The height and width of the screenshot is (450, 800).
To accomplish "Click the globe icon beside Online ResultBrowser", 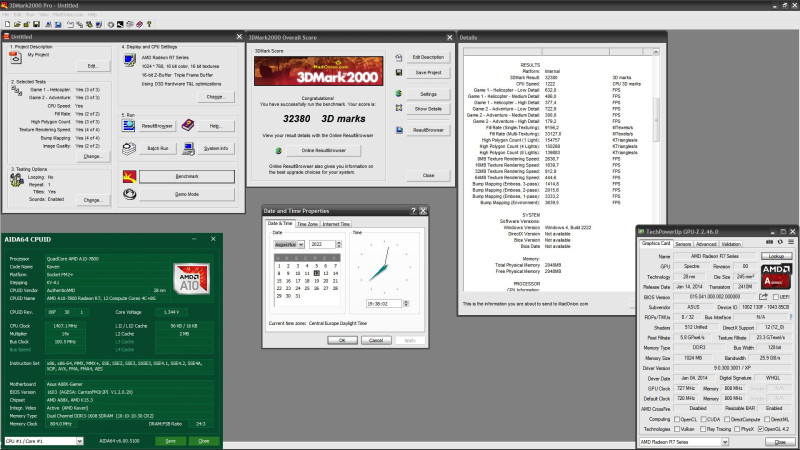I will point(279,151).
